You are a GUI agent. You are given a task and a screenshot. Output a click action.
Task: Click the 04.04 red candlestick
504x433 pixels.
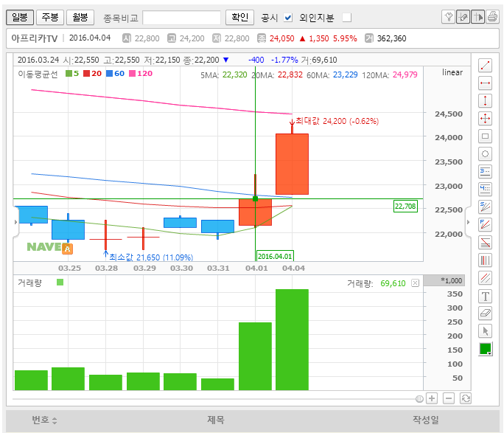(293, 164)
